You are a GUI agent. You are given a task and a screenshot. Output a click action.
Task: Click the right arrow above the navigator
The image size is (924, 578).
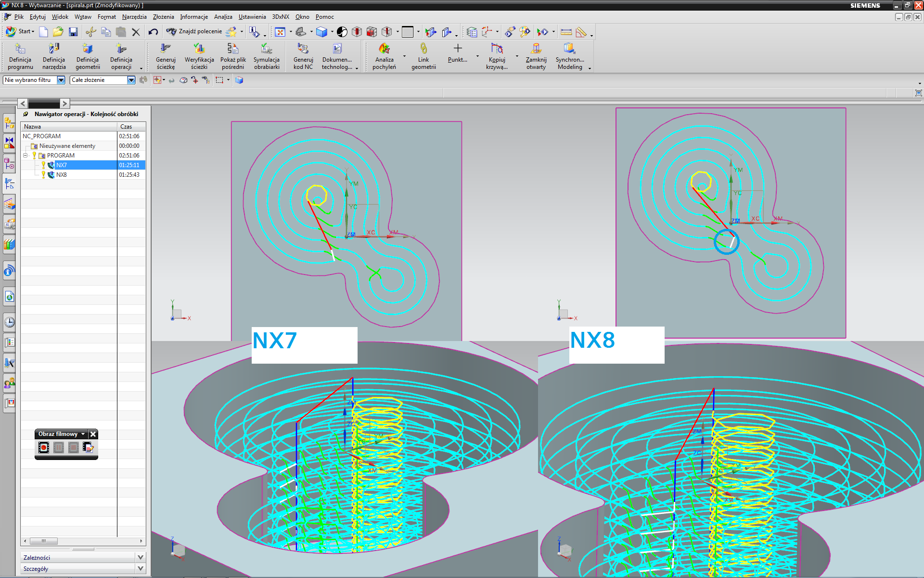coord(64,104)
